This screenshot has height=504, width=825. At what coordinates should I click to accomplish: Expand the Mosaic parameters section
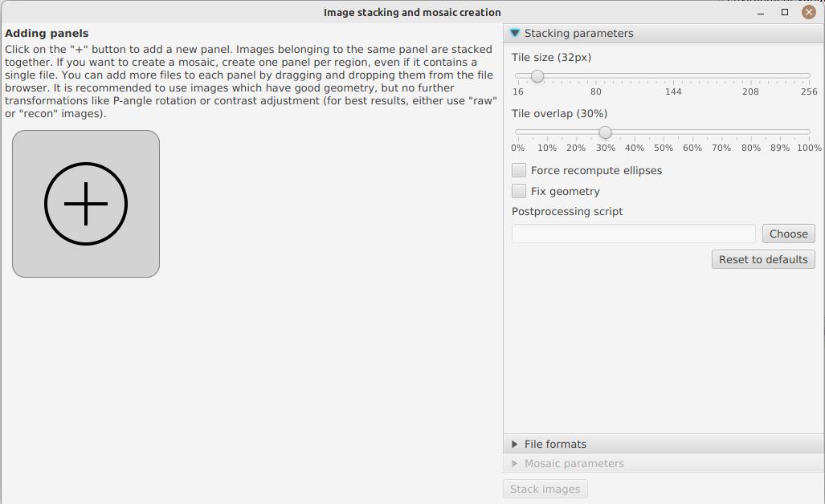click(x=515, y=463)
